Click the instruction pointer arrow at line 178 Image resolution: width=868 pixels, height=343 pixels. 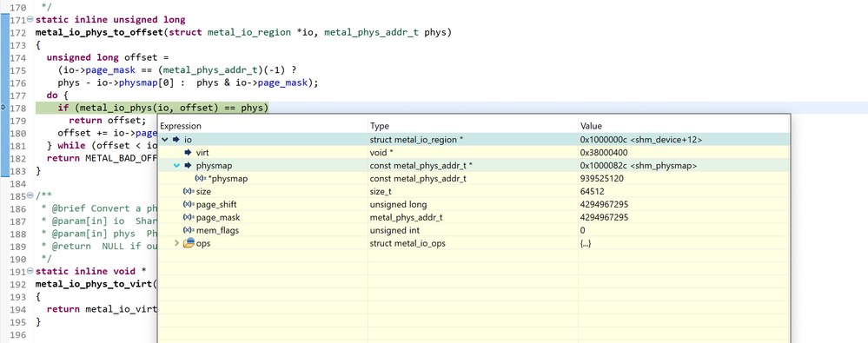3,108
